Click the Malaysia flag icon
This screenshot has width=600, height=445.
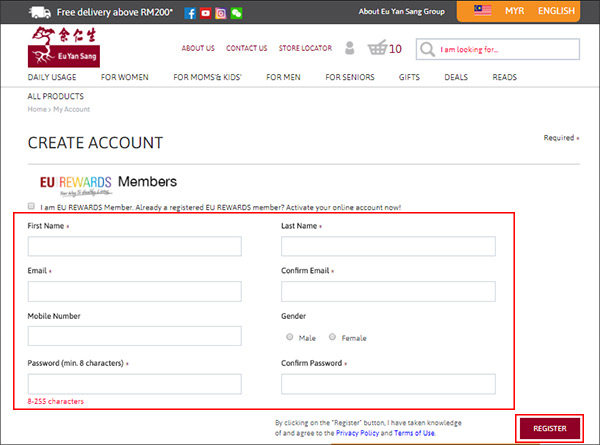click(x=483, y=10)
